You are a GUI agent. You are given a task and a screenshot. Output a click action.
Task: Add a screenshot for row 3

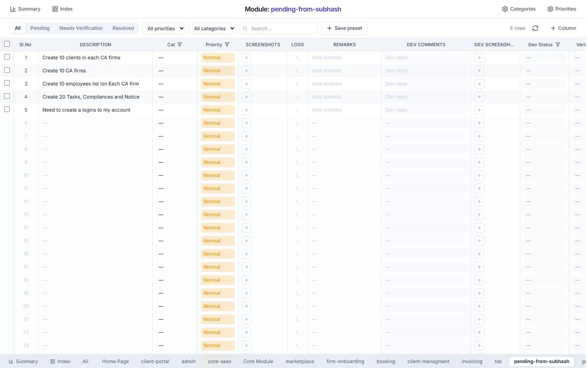coord(247,84)
